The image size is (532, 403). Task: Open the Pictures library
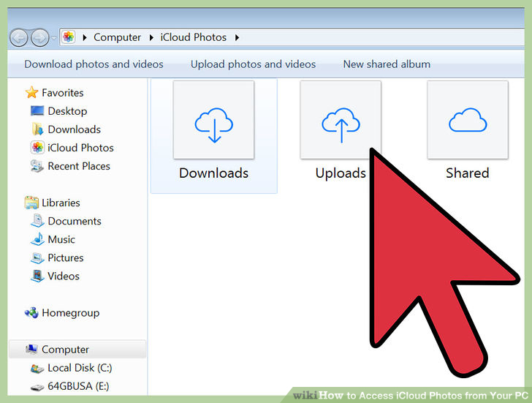coord(66,257)
